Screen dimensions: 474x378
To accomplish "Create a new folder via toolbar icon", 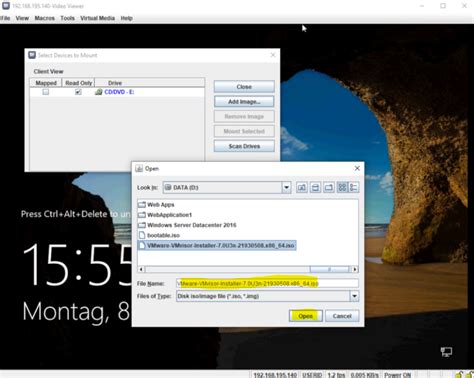I will coord(329,187).
